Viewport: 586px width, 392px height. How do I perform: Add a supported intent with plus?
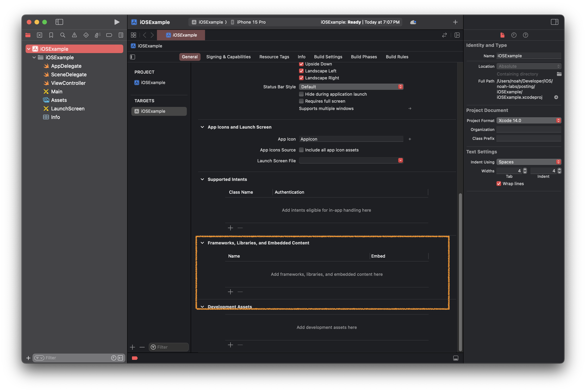click(x=230, y=228)
